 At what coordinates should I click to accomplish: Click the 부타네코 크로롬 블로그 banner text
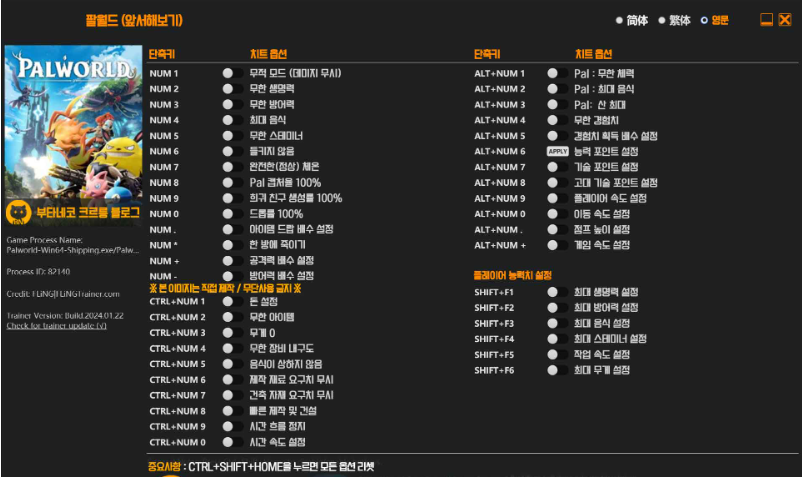pyautogui.click(x=87, y=212)
